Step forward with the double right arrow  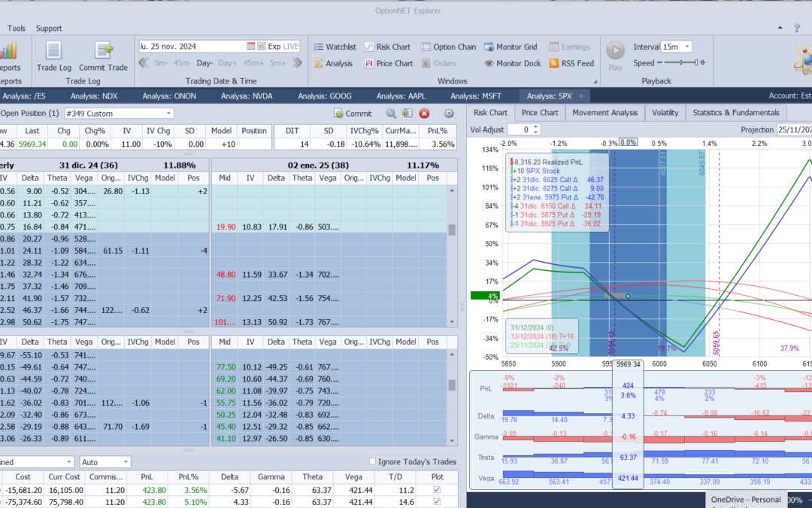point(297,62)
